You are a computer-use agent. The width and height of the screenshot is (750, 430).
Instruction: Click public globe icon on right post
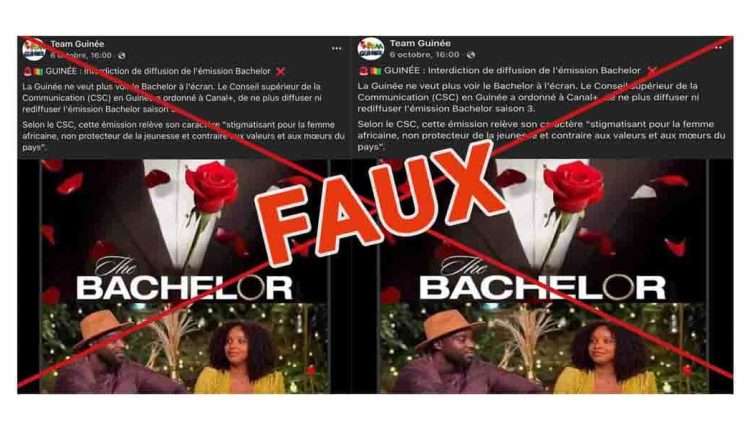pyautogui.click(x=471, y=55)
